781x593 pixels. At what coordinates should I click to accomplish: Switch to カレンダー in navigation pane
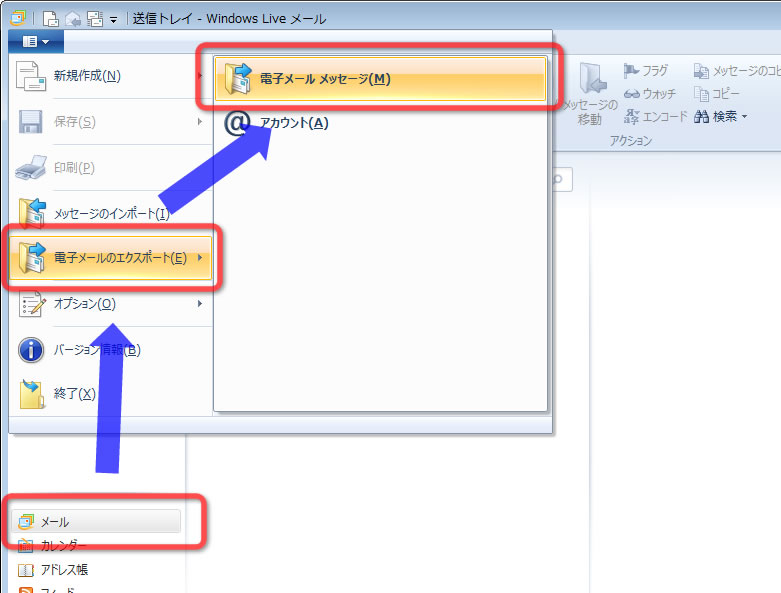96,546
